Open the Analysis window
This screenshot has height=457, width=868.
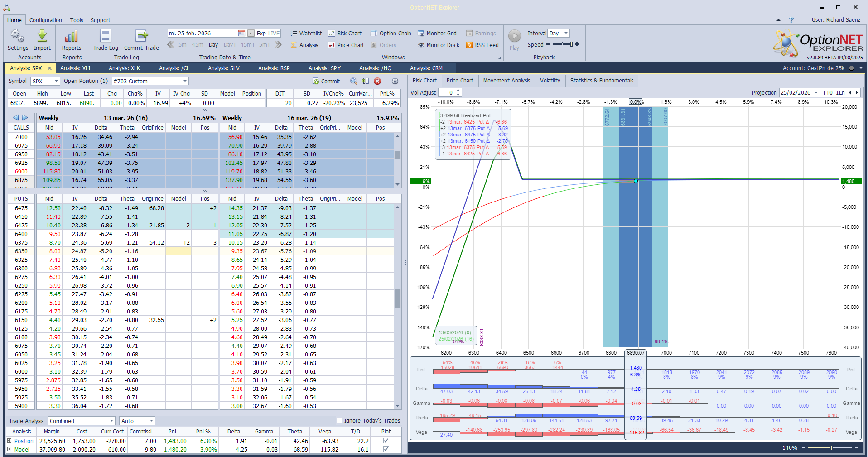point(304,45)
